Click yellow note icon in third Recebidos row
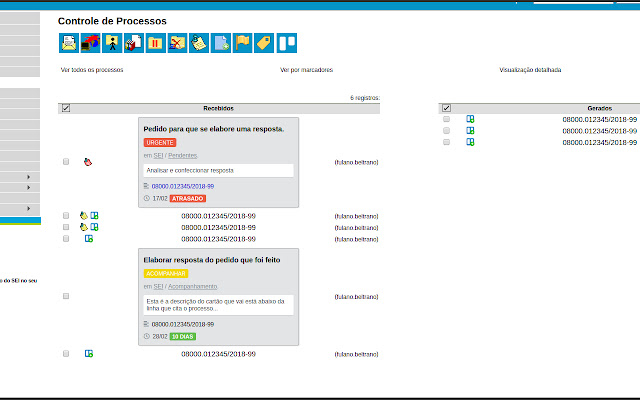This screenshot has height=400, width=640. [84, 227]
